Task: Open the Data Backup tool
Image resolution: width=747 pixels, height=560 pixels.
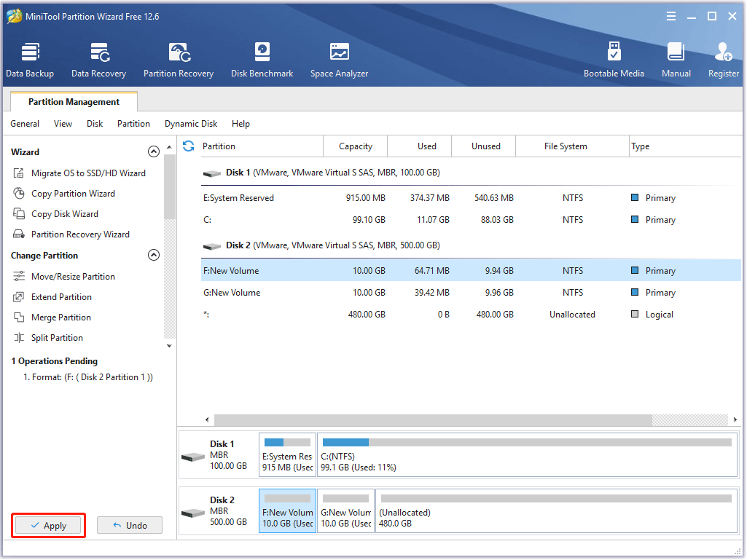Action: click(30, 60)
